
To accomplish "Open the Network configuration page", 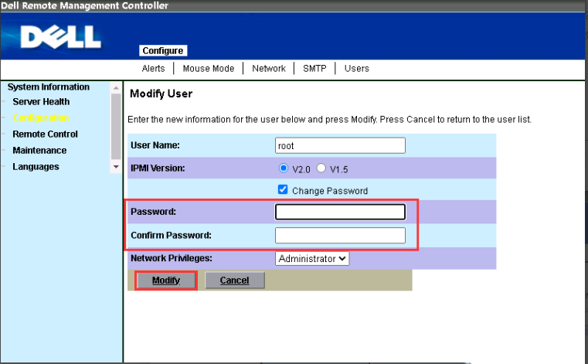I will [269, 69].
